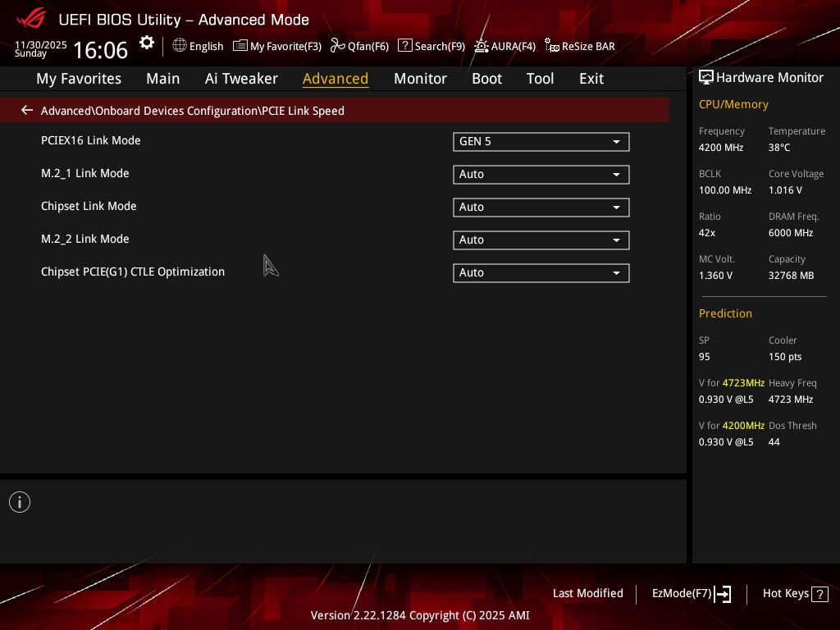
Task: Select the Exit tab
Action: 591,78
